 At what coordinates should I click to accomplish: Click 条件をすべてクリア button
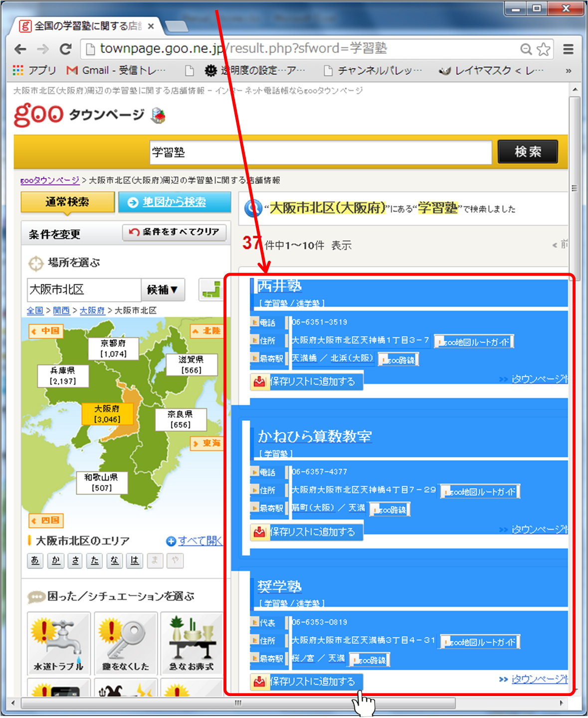point(174,232)
